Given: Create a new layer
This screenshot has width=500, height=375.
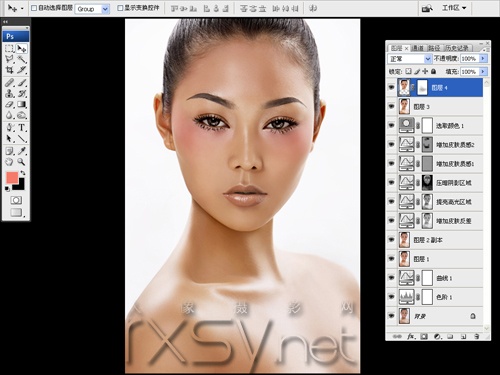Looking at the screenshot, I should pos(463,337).
